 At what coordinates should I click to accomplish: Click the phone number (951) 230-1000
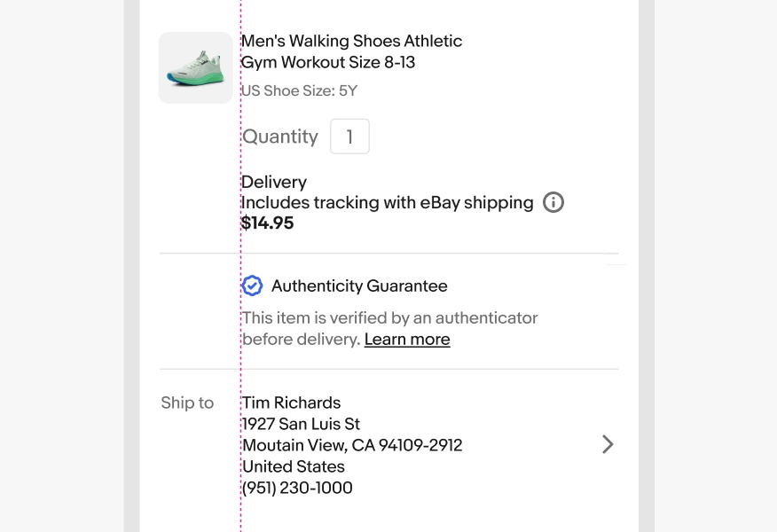[x=297, y=488]
